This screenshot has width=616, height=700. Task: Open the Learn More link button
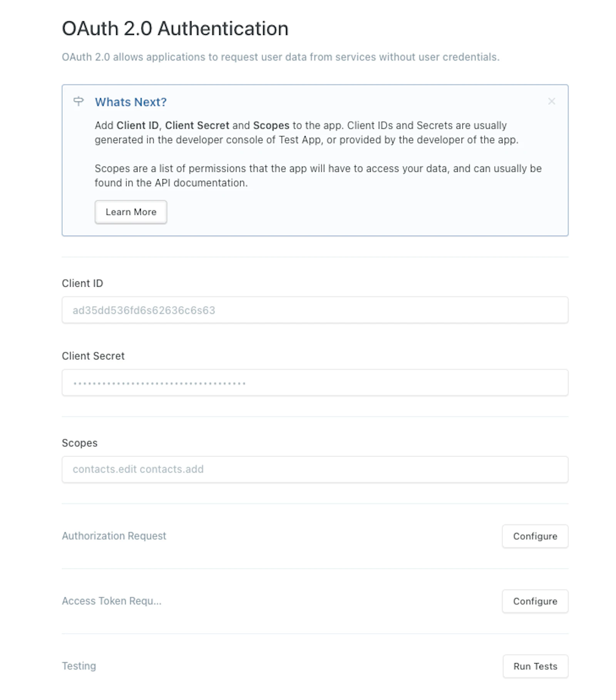pyautogui.click(x=131, y=212)
